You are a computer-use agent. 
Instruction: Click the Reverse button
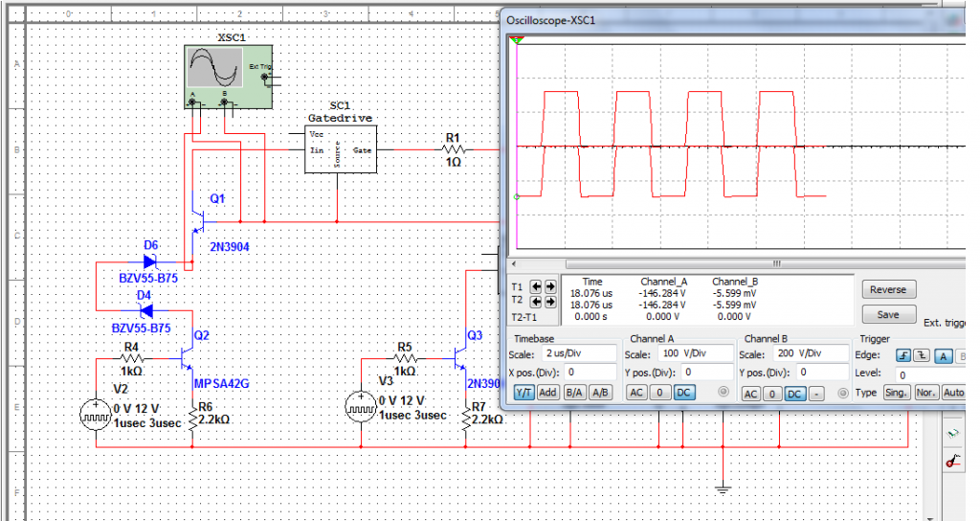pyautogui.click(x=888, y=289)
